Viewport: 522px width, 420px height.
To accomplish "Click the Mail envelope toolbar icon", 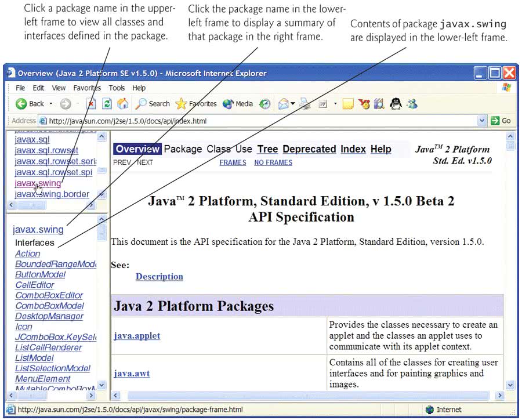I will tap(283, 104).
